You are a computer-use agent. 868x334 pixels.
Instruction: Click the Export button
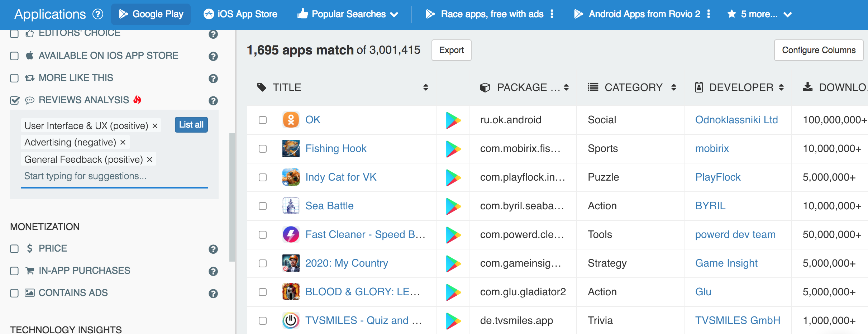coord(451,50)
